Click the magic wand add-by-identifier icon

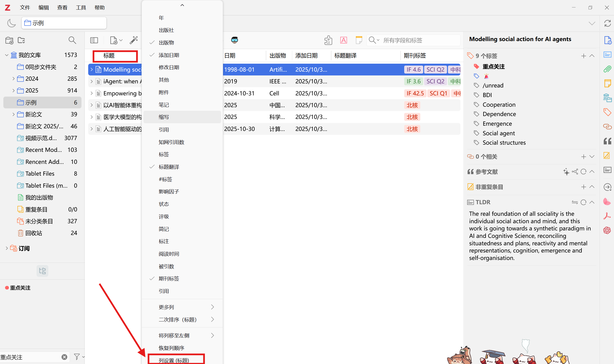(134, 40)
